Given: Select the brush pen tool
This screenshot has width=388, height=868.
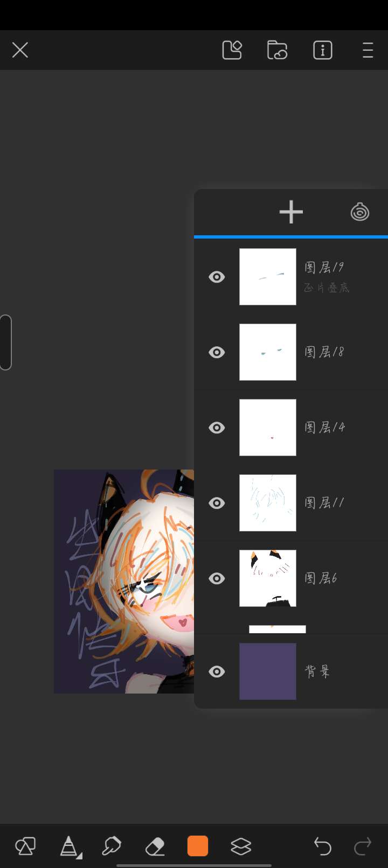Looking at the screenshot, I should 69,846.
